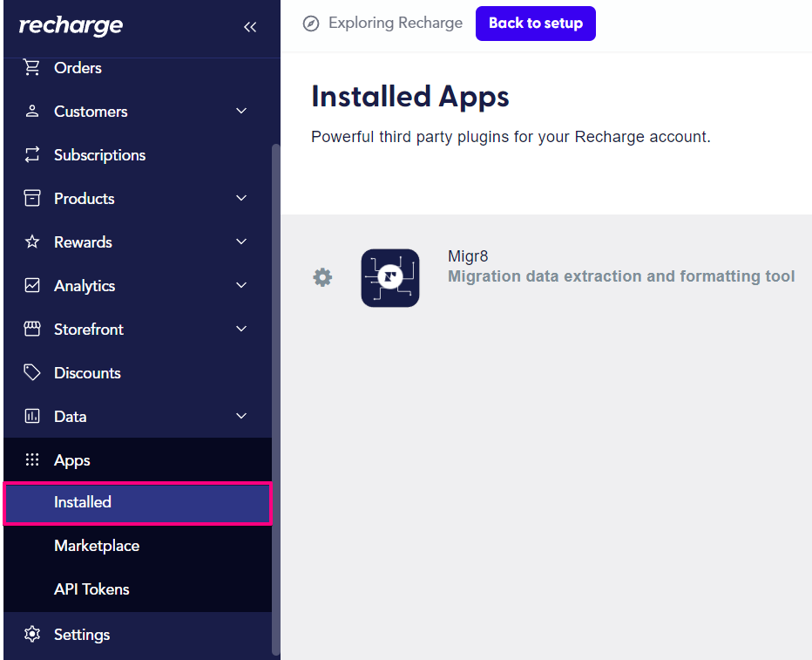Select the Rewards star icon
Image resolution: width=812 pixels, height=660 pixels.
click(32, 242)
